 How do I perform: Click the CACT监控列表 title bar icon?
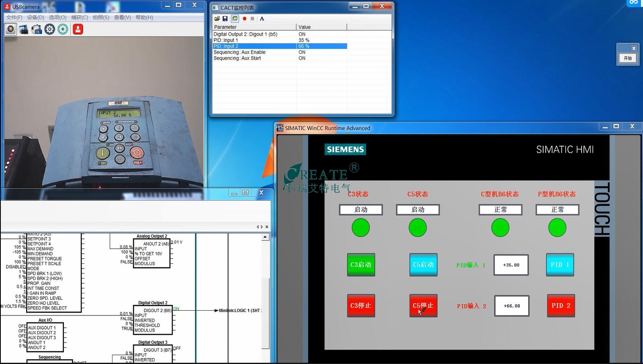coord(216,8)
